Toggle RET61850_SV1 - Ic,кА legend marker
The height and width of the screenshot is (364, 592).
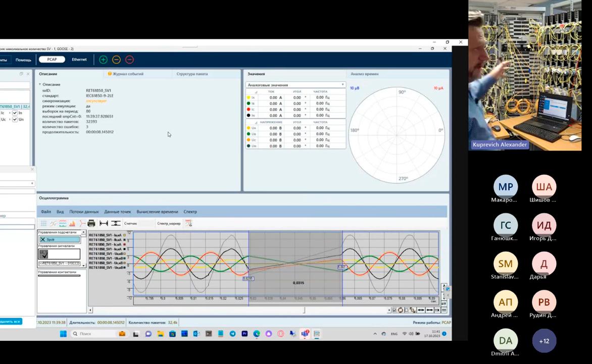coord(124,244)
